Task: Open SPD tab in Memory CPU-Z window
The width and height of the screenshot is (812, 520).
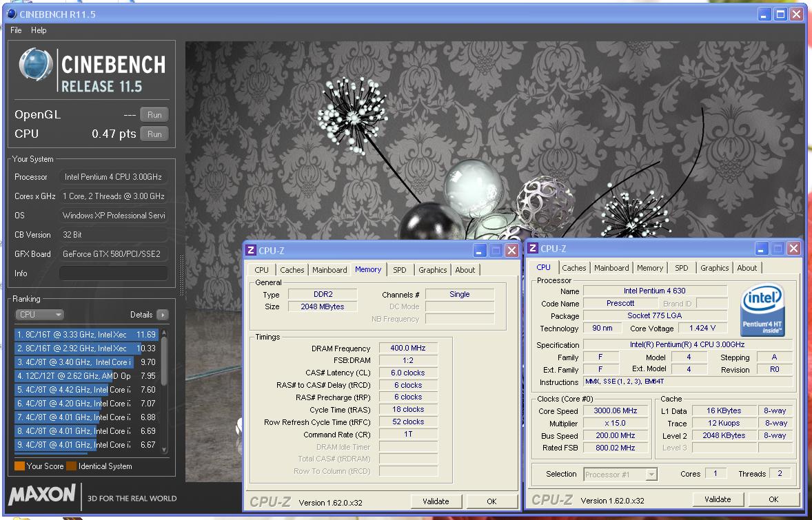Action: pyautogui.click(x=399, y=269)
